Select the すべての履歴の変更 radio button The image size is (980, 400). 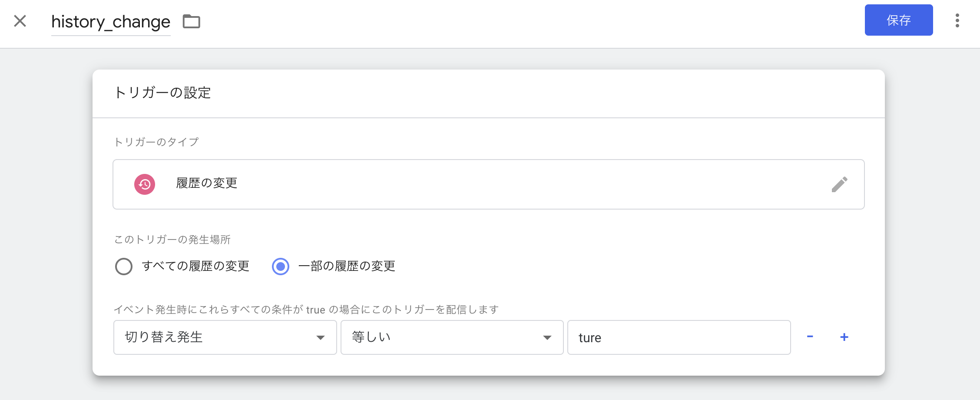(124, 267)
